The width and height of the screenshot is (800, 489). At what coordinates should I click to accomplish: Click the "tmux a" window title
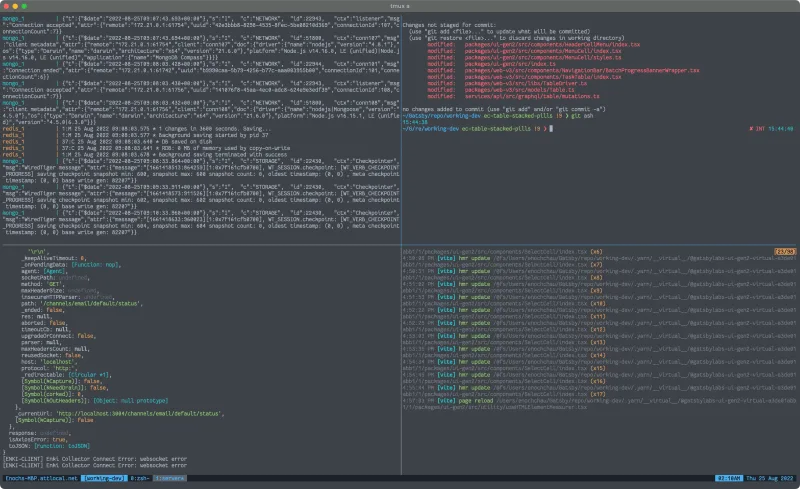400,5
